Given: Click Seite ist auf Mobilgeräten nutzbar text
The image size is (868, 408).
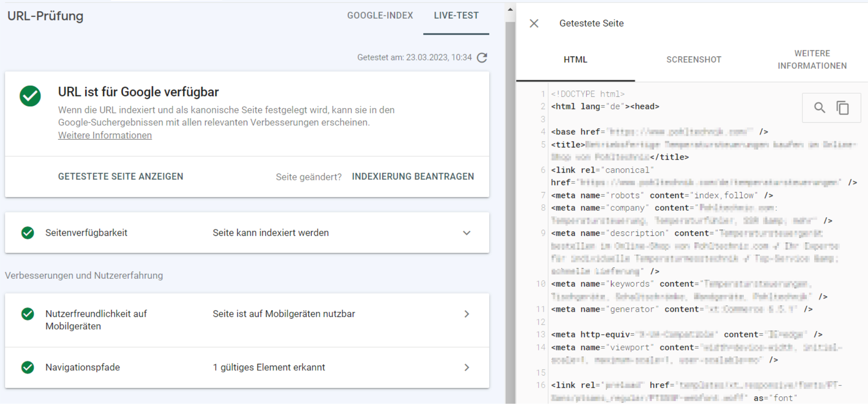Looking at the screenshot, I should (x=284, y=314).
